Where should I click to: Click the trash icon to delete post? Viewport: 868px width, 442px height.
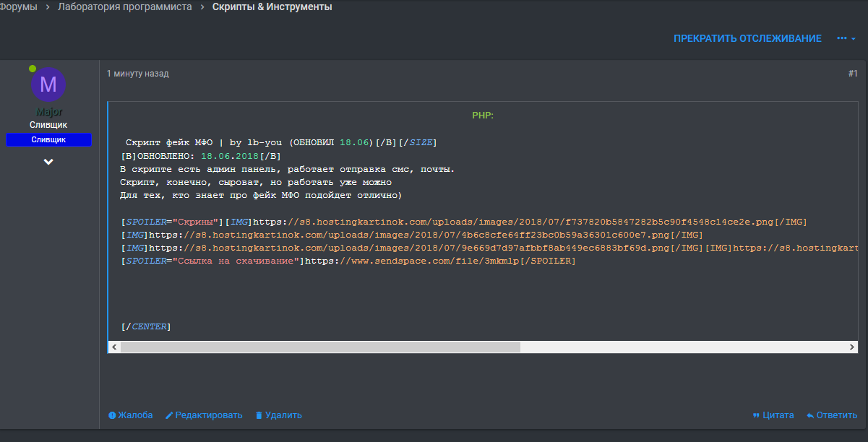(x=259, y=415)
